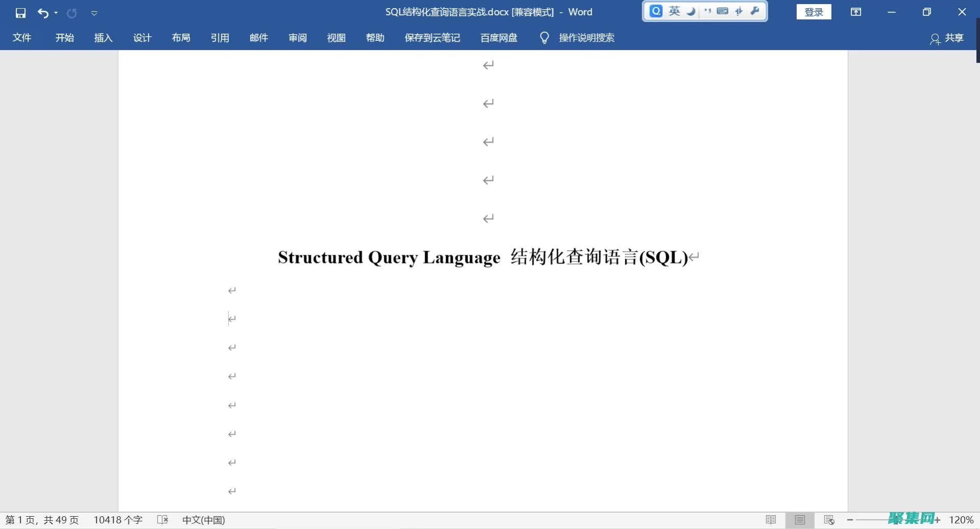980x529 pixels.
Task: Switch to Read Mode via status bar icon
Action: (771, 519)
